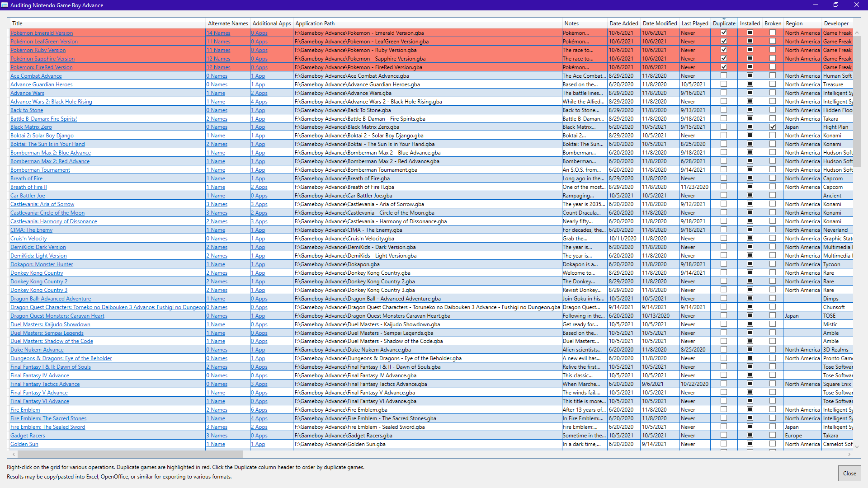Check Broken for Castlevania: Aria of Sorrow
This screenshot has height=488, width=868.
(773, 204)
